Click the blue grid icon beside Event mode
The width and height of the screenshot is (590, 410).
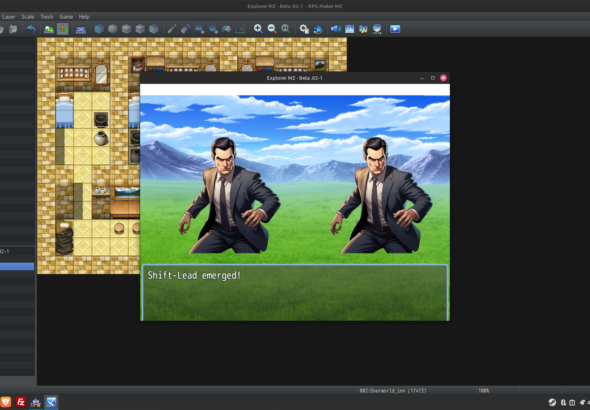(81, 29)
